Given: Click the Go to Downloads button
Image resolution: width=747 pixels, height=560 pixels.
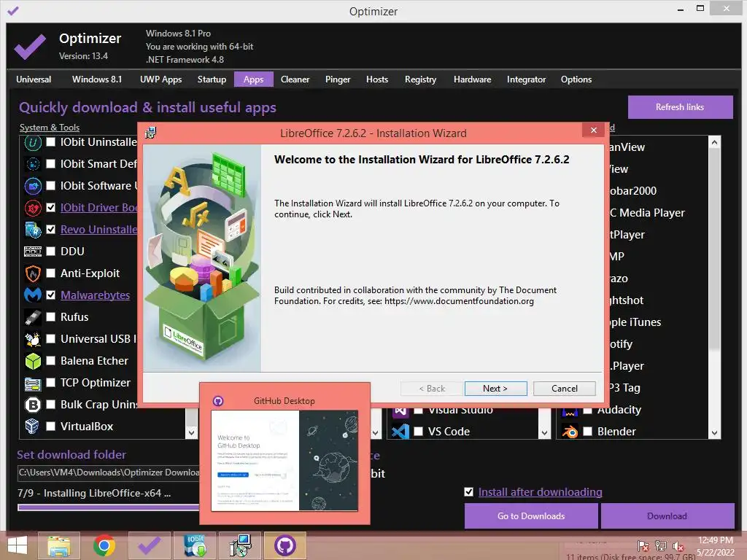Looking at the screenshot, I should 531,516.
